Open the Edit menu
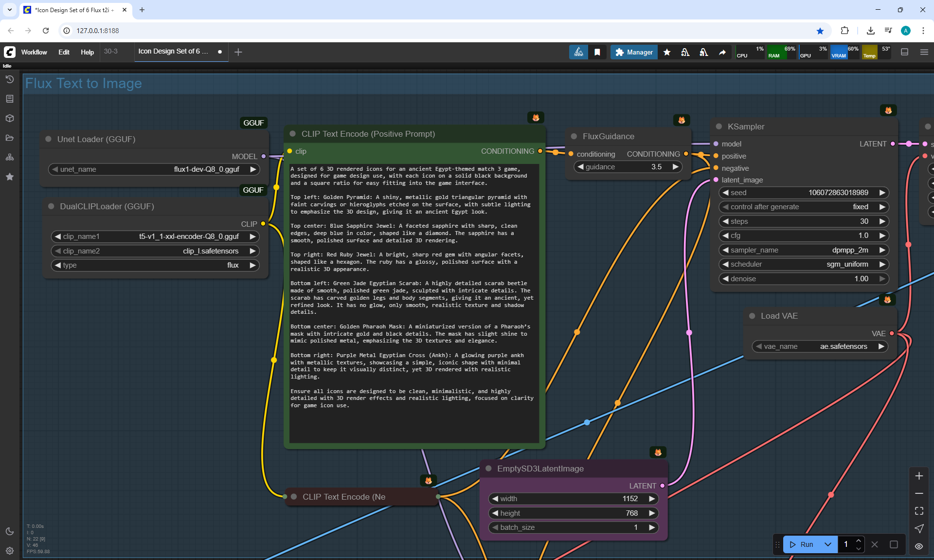 [64, 52]
